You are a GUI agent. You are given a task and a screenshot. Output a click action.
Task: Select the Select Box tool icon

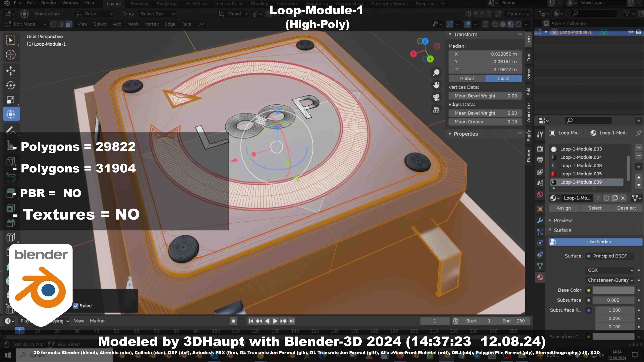(11, 40)
